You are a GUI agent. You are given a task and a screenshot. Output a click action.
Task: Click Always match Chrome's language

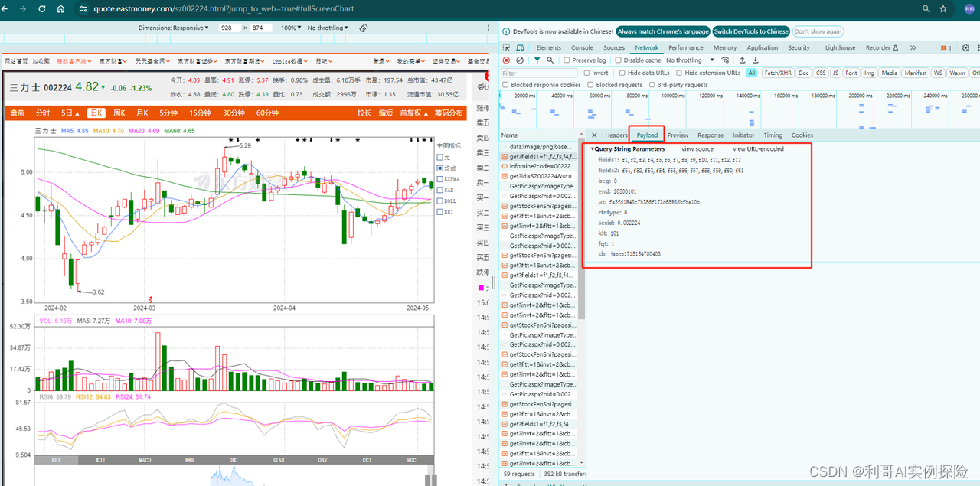(x=663, y=31)
